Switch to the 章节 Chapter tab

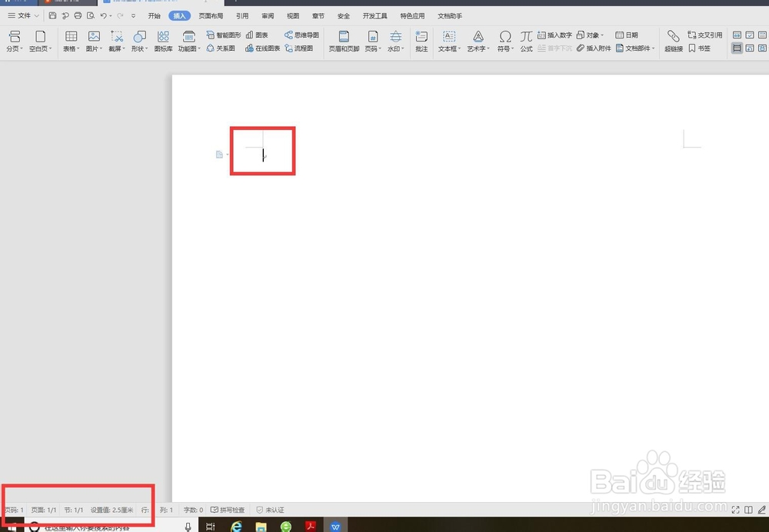[x=318, y=15]
